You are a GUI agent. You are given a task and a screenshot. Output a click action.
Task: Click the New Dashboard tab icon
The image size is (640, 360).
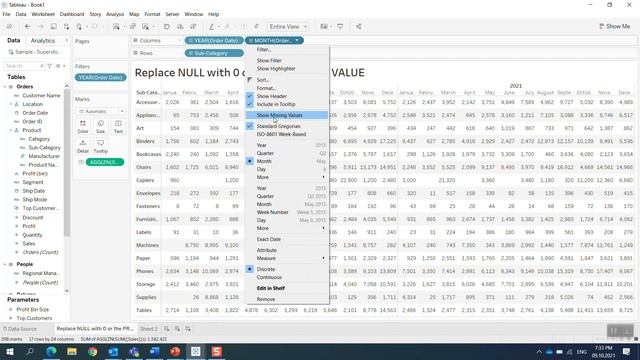pyautogui.click(x=177, y=329)
